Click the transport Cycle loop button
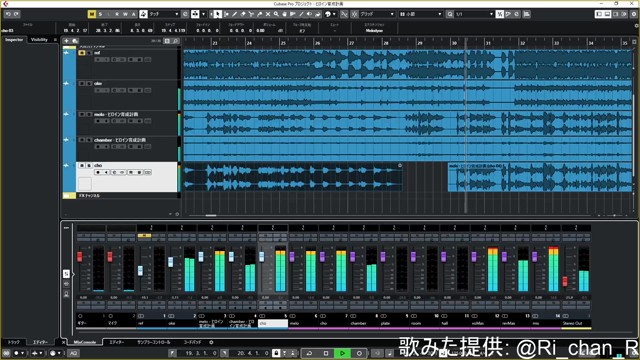This screenshot has height=360, width=640. coord(309,353)
